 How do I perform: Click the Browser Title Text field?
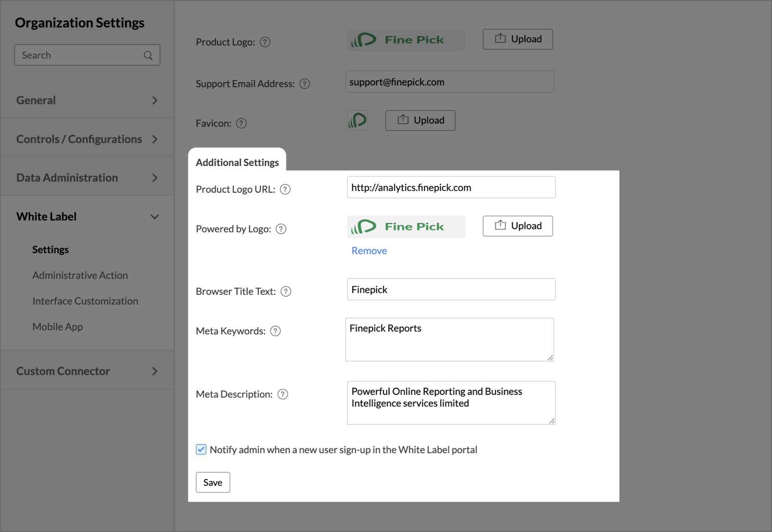click(451, 290)
